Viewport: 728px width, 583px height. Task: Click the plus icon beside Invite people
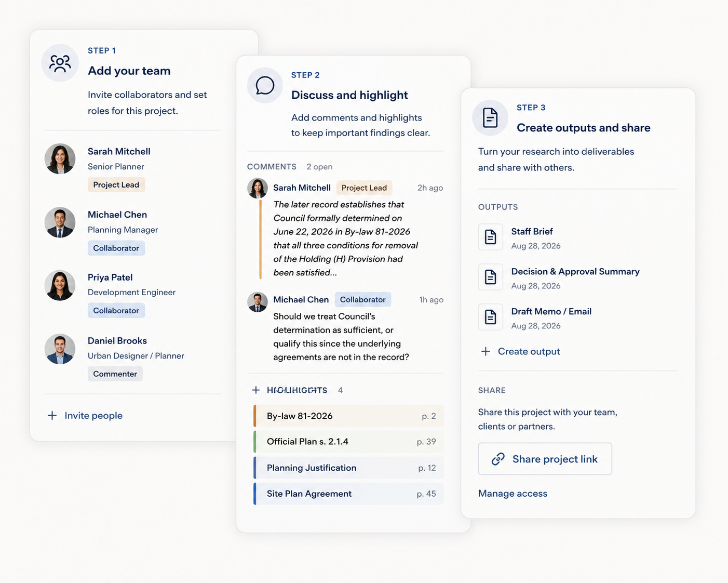point(52,415)
